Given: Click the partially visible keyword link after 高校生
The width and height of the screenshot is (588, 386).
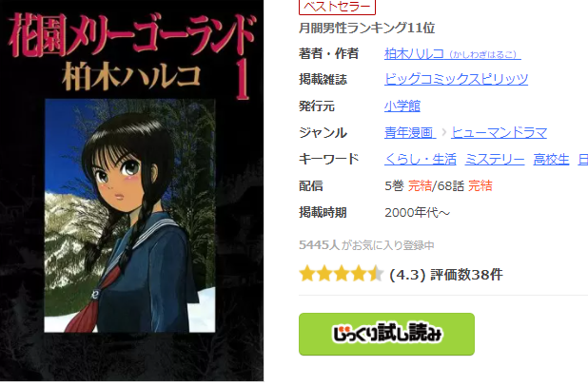Looking at the screenshot, I should point(583,160).
